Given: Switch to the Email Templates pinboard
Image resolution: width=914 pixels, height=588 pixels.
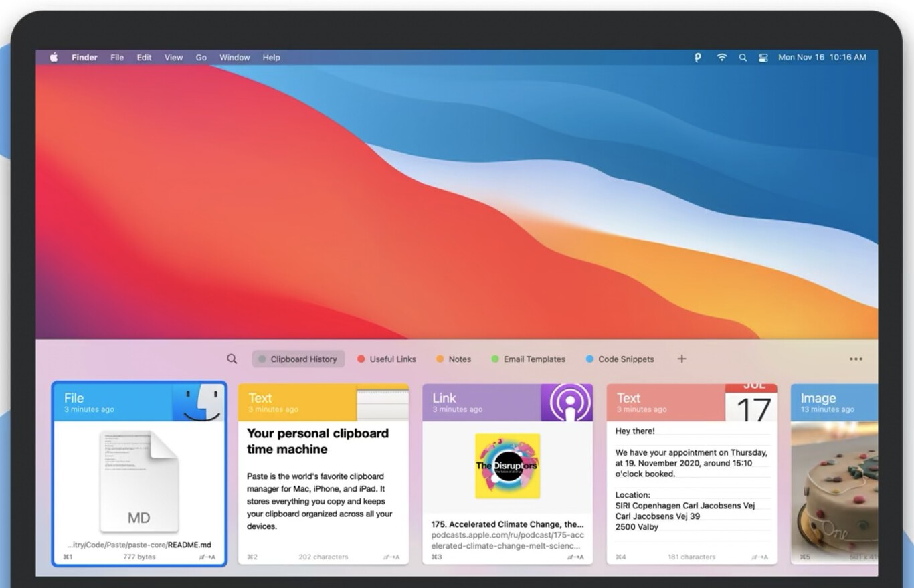Looking at the screenshot, I should coord(533,359).
